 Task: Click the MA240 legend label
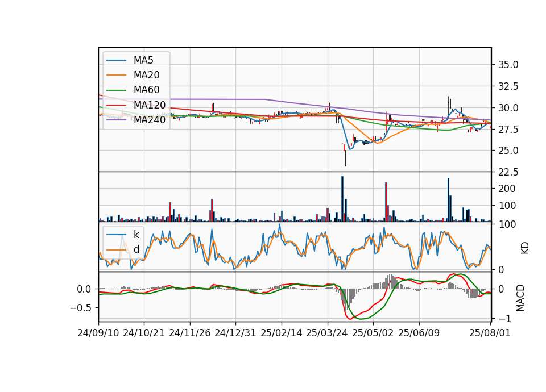(150, 120)
